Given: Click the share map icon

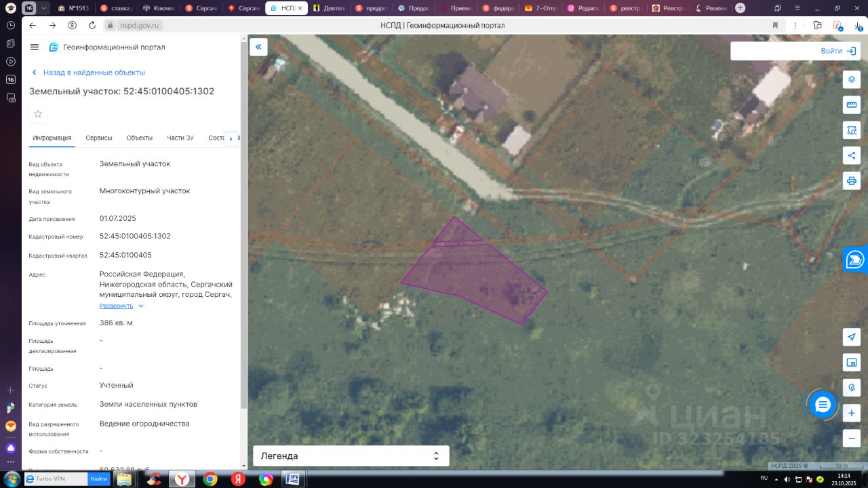Looking at the screenshot, I should pos(852,155).
